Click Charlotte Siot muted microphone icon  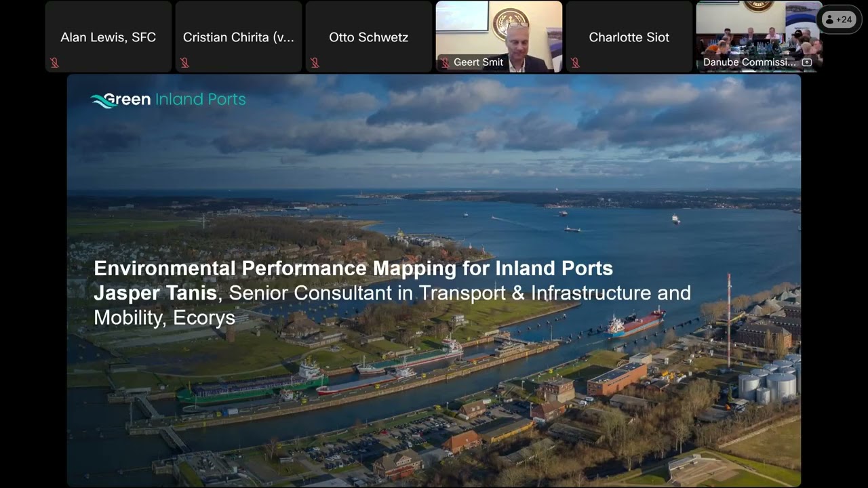coord(575,62)
